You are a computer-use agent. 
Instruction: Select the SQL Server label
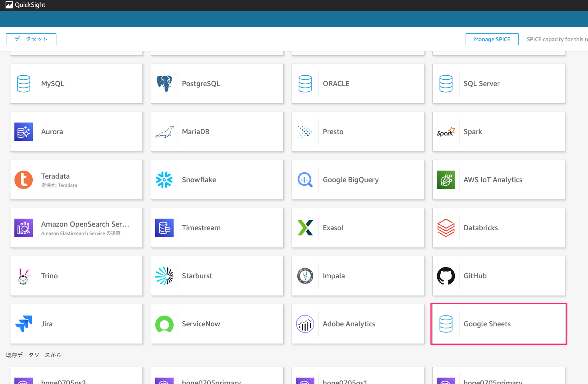(482, 84)
